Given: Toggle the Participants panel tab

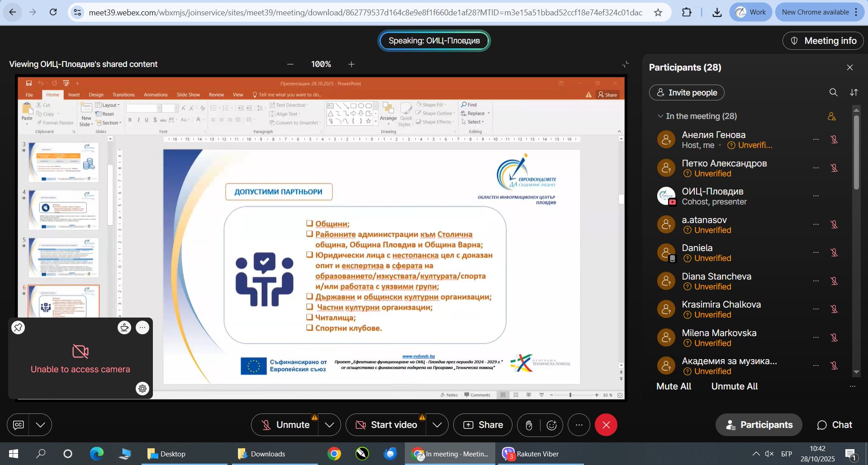Looking at the screenshot, I should (759, 425).
